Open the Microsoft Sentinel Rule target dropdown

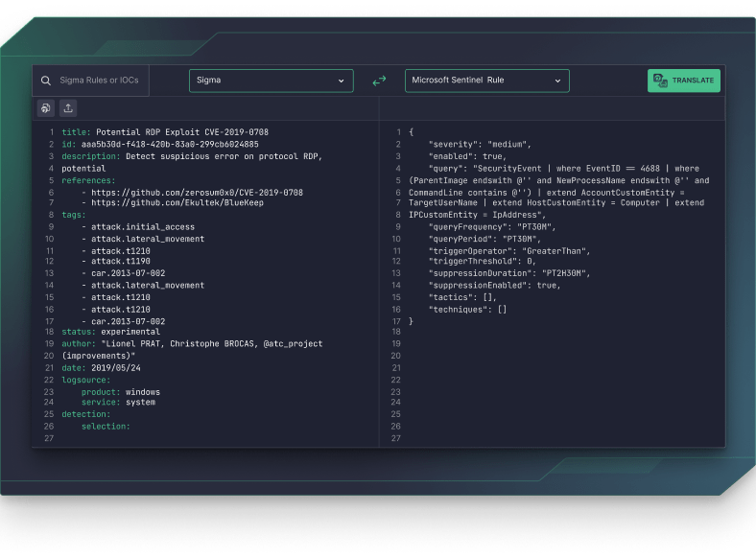486,81
